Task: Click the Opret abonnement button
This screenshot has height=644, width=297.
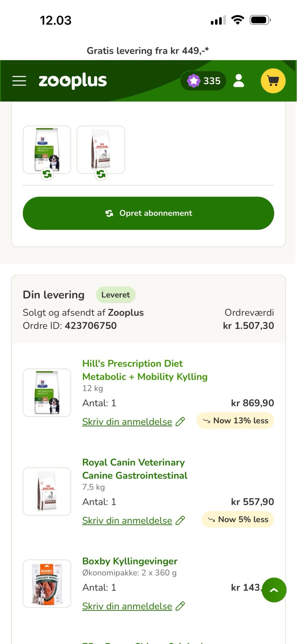Action: [x=148, y=213]
